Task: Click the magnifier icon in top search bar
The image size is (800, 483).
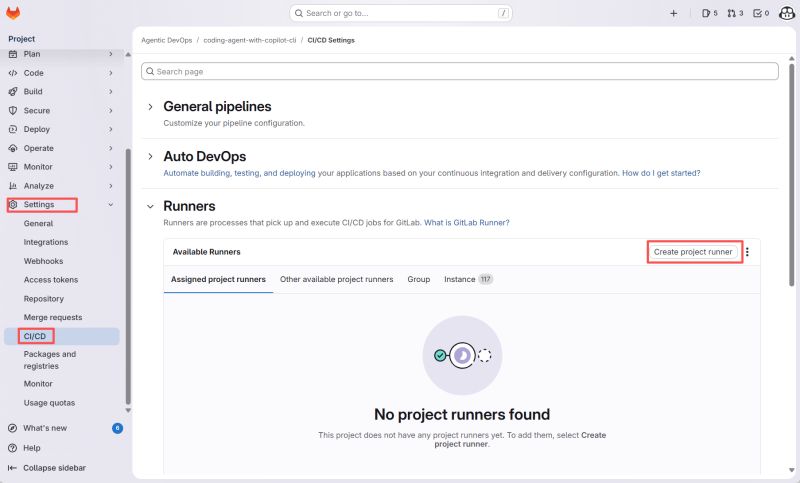Action: (x=299, y=13)
